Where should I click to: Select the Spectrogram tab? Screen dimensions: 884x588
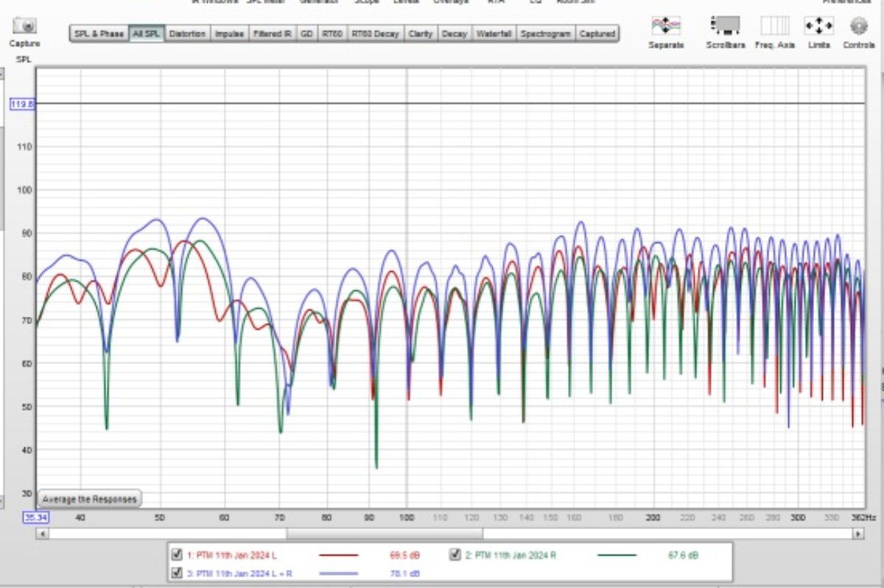pos(545,34)
